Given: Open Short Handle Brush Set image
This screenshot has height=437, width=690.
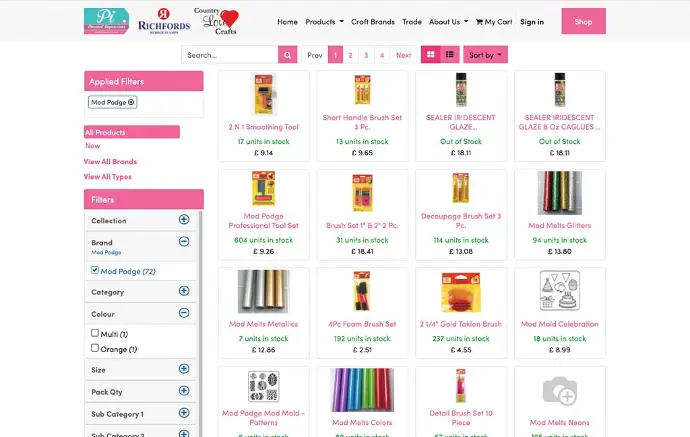Looking at the screenshot, I should [x=362, y=90].
